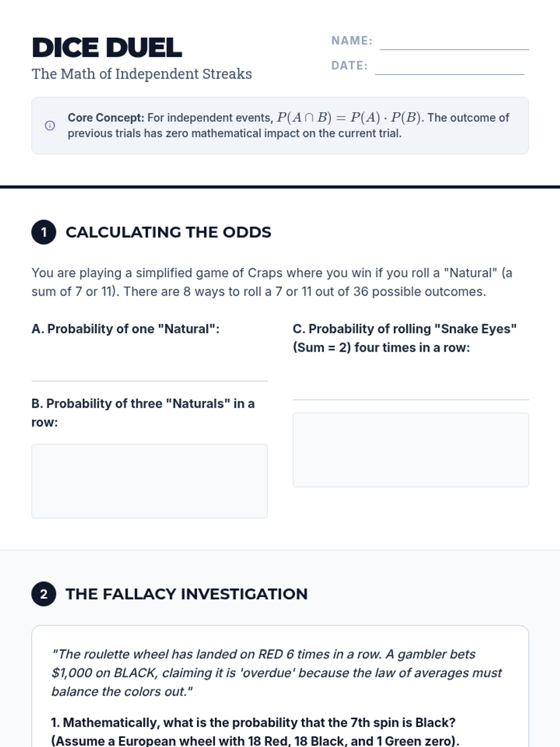
Task: Select the subtitle "The Math of Independent Streaks"
Action: (x=142, y=74)
